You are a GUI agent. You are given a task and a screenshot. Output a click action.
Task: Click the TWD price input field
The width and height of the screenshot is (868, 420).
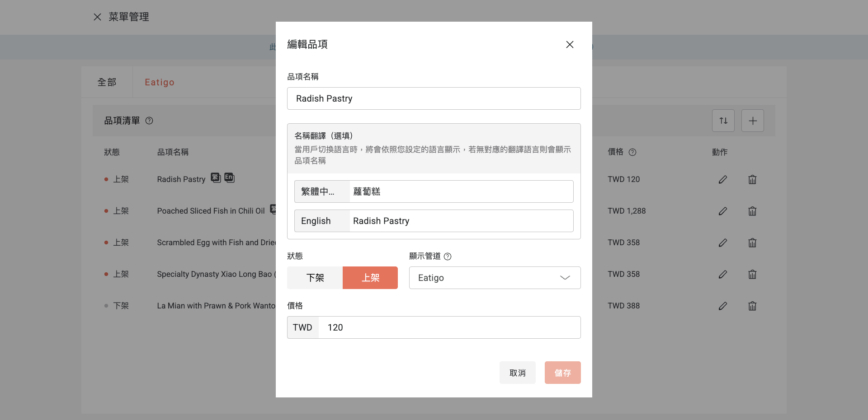[x=449, y=327]
